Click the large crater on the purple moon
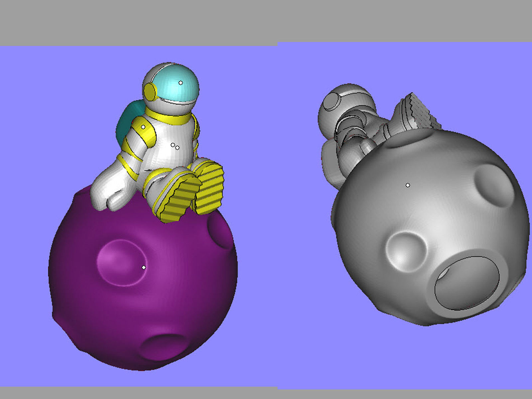532x399 pixels. coord(121,263)
